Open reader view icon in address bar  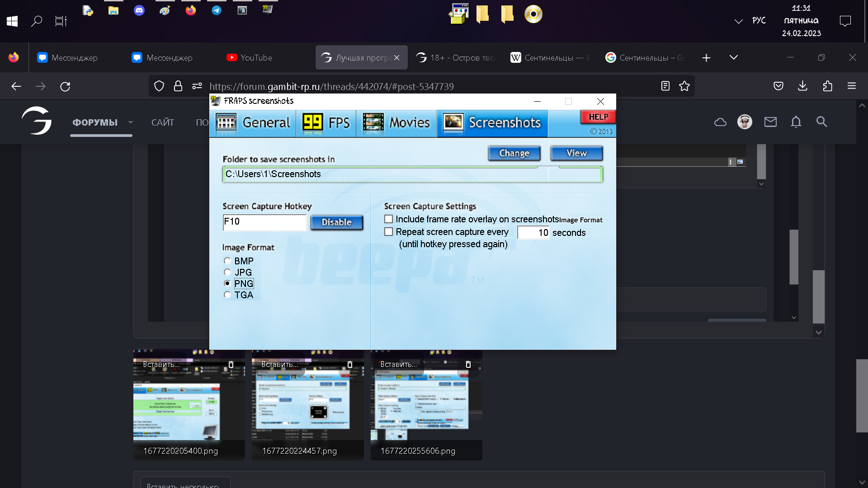point(665,86)
